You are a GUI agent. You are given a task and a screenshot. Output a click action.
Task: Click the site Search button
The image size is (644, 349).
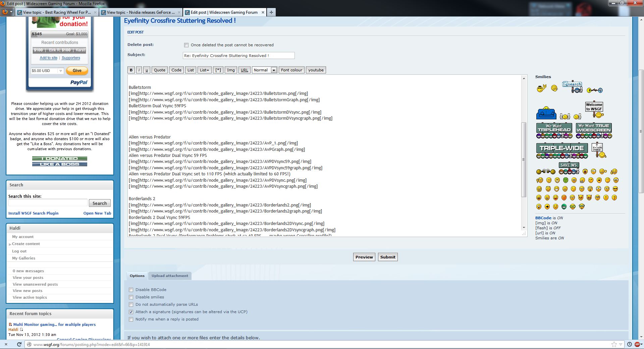(100, 203)
